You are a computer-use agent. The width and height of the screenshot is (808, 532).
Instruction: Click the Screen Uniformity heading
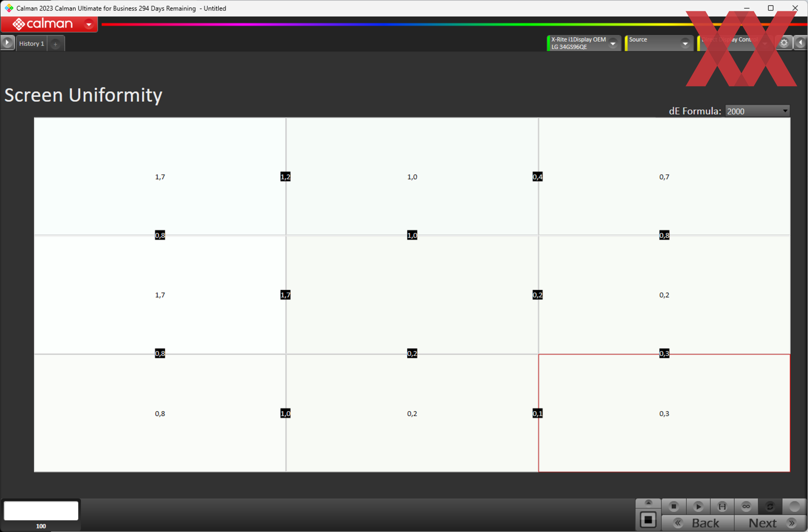(x=83, y=95)
